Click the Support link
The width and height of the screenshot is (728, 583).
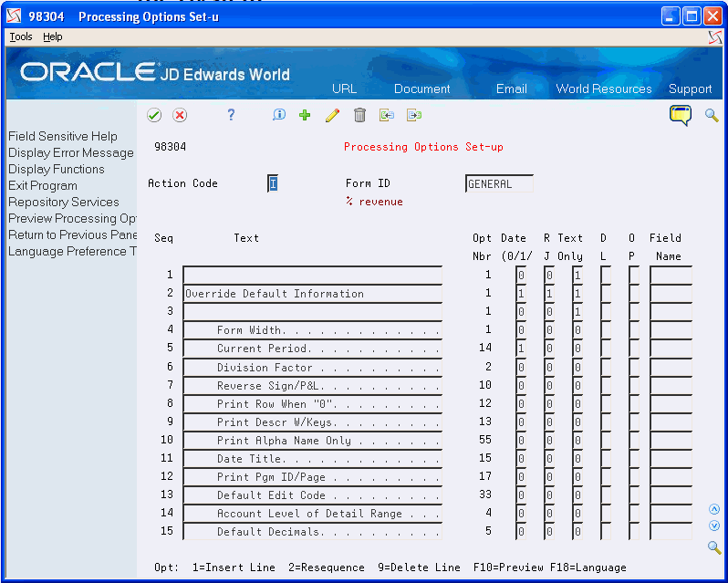(690, 88)
